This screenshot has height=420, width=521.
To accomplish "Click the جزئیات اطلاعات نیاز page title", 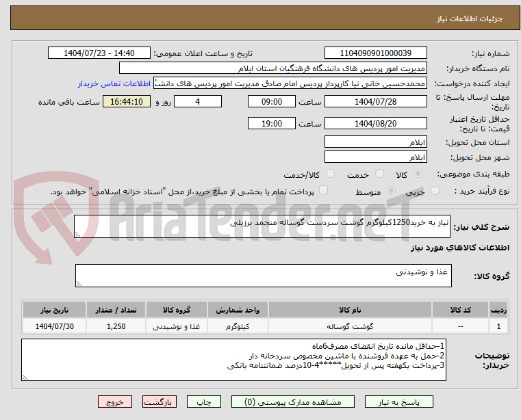I will click(470, 18).
